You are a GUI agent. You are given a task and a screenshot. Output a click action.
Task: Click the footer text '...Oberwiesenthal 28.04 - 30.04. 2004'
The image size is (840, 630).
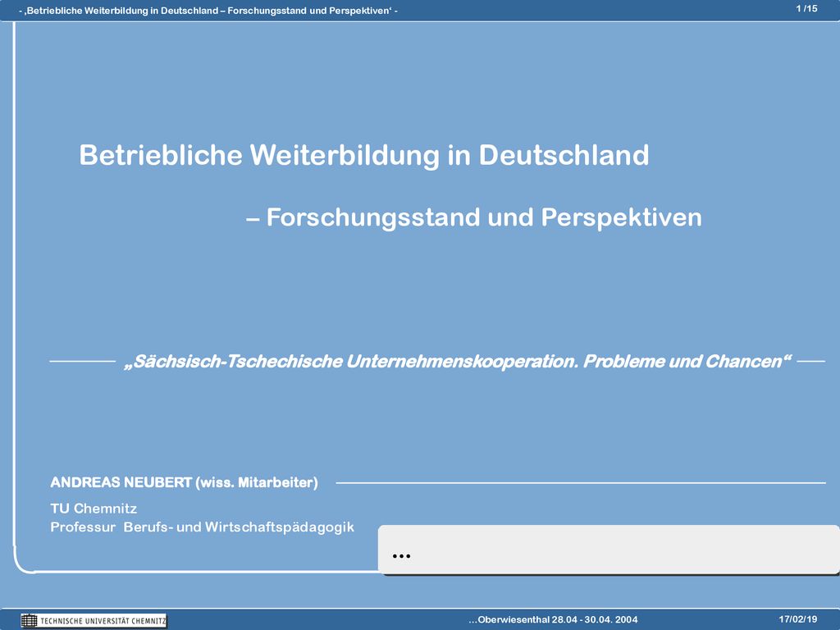[x=553, y=620]
